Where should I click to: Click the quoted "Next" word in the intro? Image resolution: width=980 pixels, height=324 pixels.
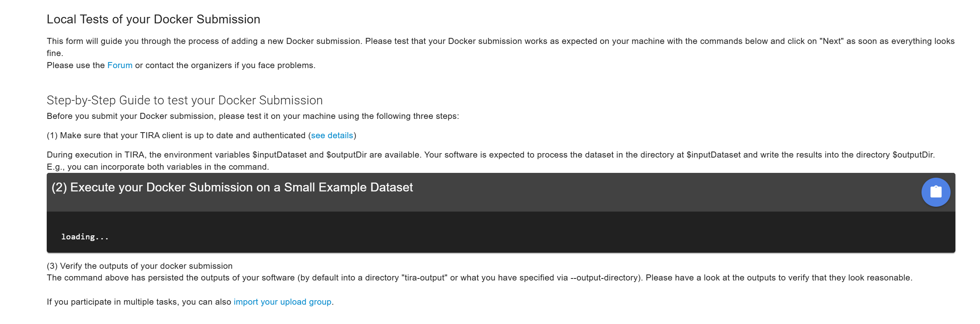click(x=832, y=41)
